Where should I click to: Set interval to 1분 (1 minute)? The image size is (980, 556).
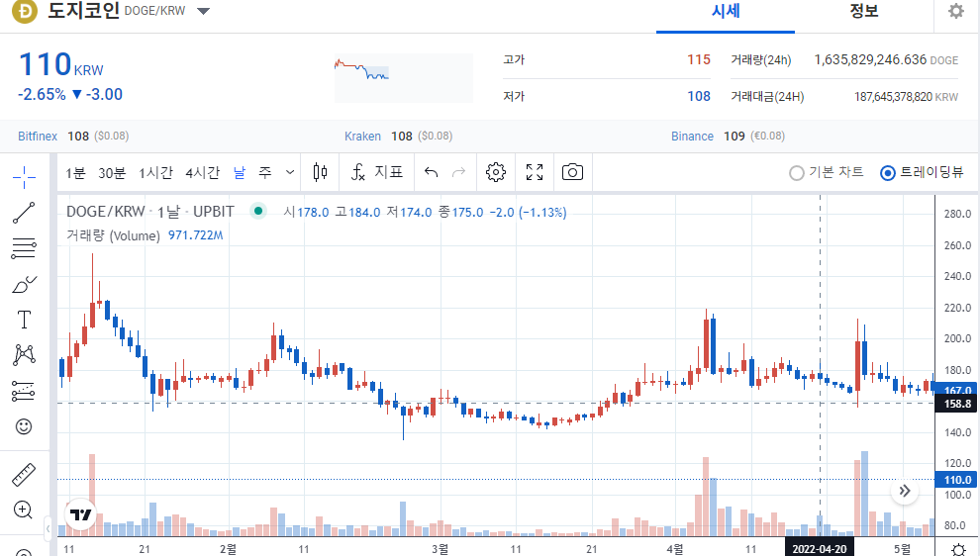pos(75,172)
